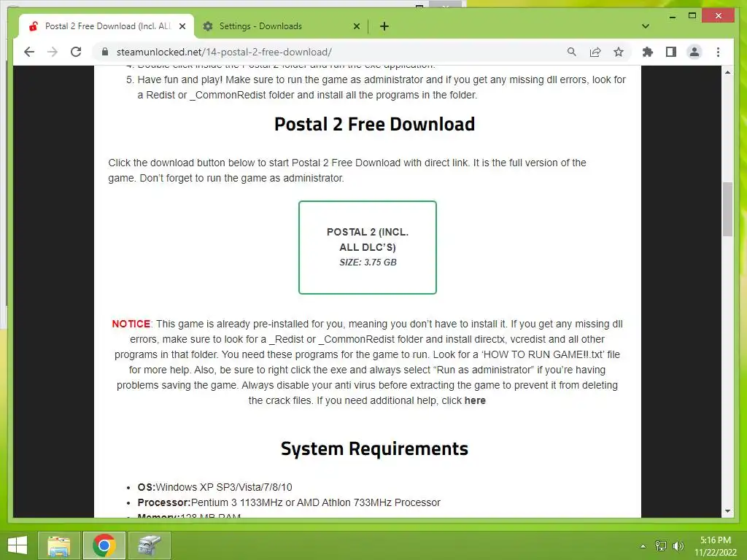Click the Processor: Pentium 3 requirement line

click(289, 502)
